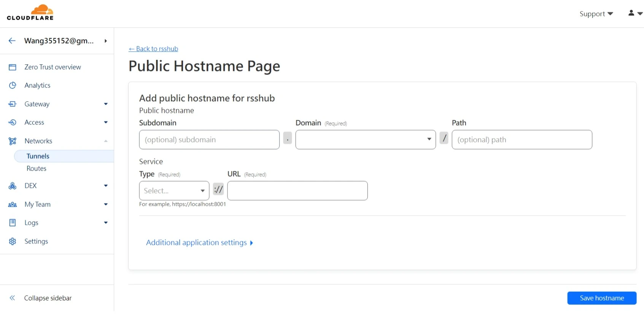Click the Access icon

[x=13, y=122]
